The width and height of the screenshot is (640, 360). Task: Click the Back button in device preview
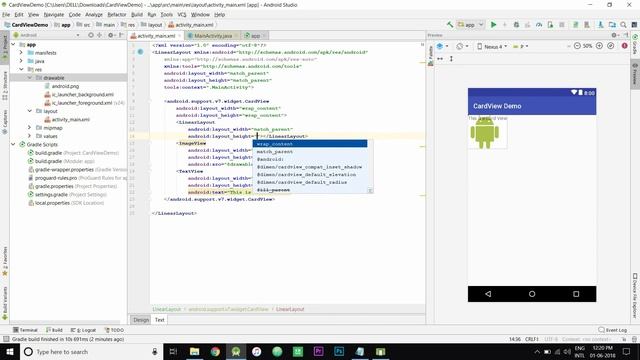click(488, 294)
